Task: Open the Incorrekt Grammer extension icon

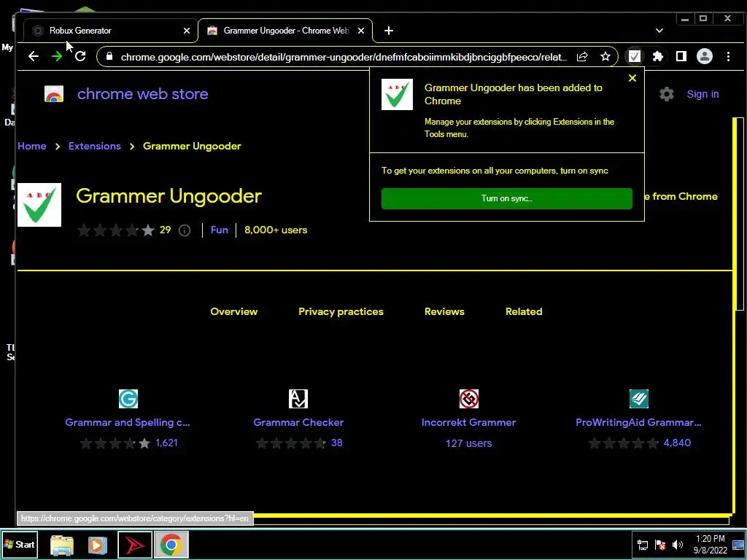Action: 469,399
